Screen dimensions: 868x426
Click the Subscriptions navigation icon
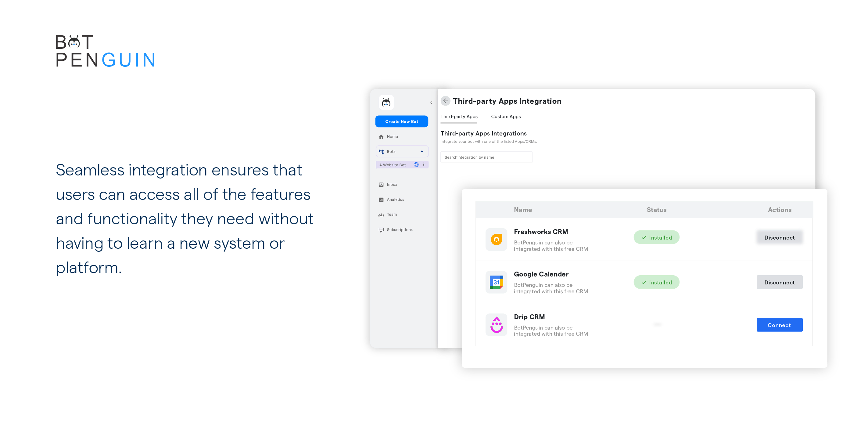click(380, 229)
